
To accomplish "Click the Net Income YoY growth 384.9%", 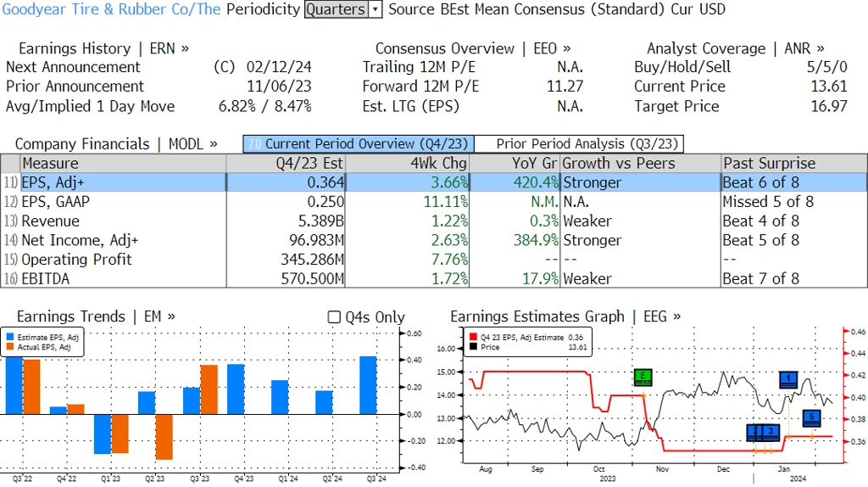I will coord(537,240).
